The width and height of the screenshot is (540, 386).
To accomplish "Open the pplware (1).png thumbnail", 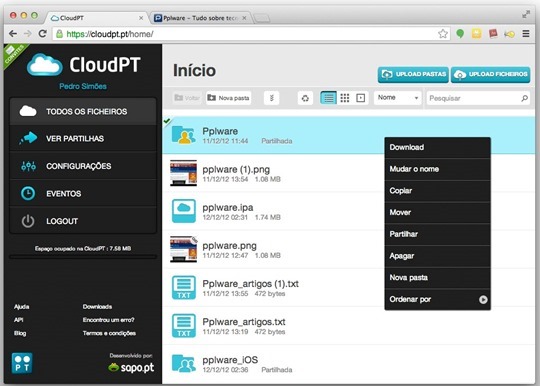I will tap(184, 173).
